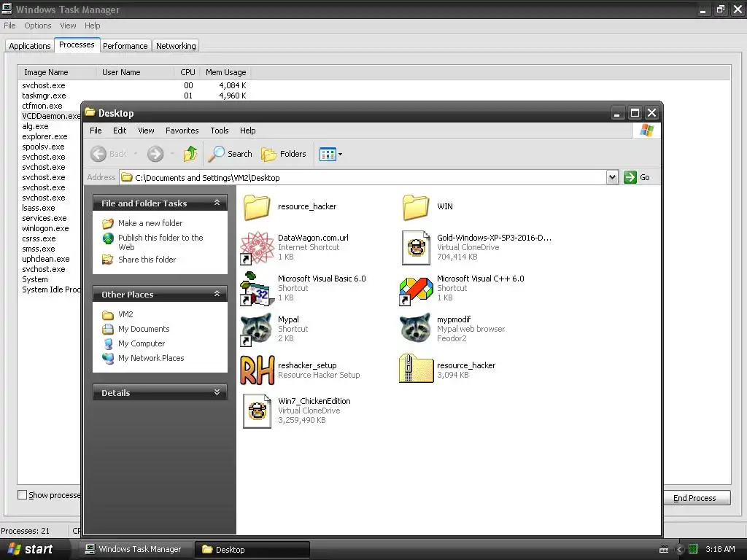Select the mypmodif raccoon icon
The width and height of the screenshot is (747, 560).
click(x=416, y=329)
